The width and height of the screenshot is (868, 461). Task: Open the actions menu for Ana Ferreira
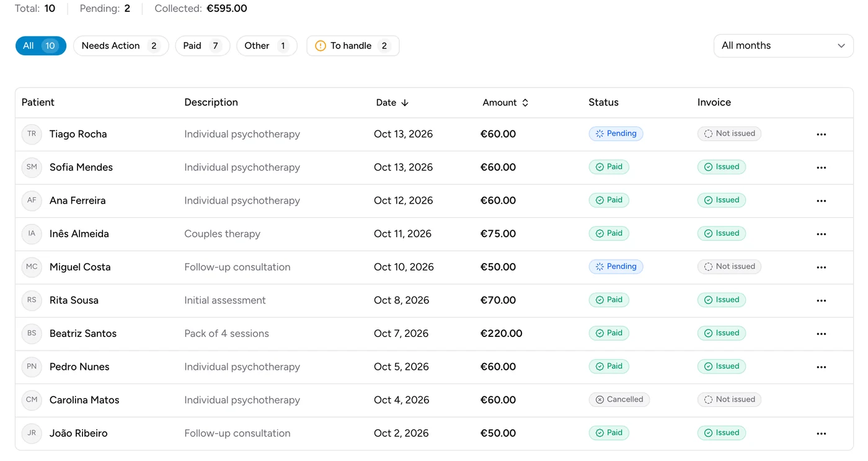click(x=821, y=200)
